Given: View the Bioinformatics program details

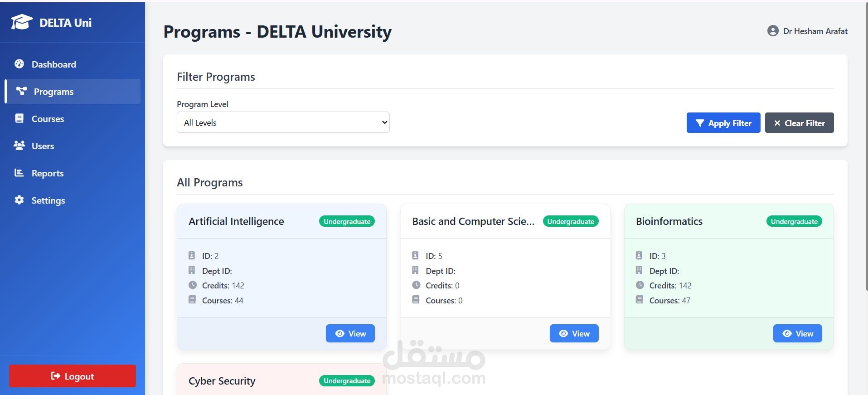Looking at the screenshot, I should 797,333.
